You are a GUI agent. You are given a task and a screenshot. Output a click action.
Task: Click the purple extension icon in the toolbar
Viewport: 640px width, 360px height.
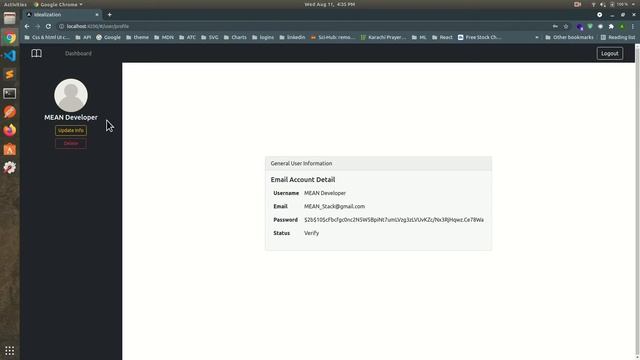(x=580, y=27)
